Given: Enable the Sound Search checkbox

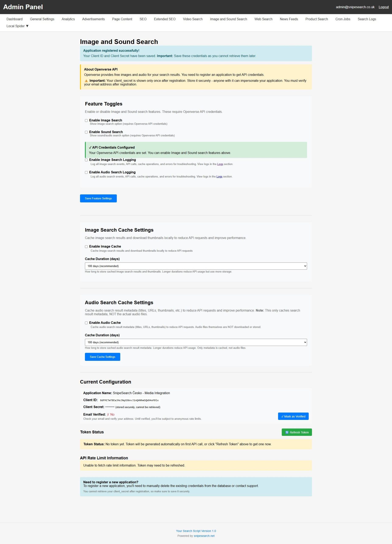Looking at the screenshot, I should (86, 132).
